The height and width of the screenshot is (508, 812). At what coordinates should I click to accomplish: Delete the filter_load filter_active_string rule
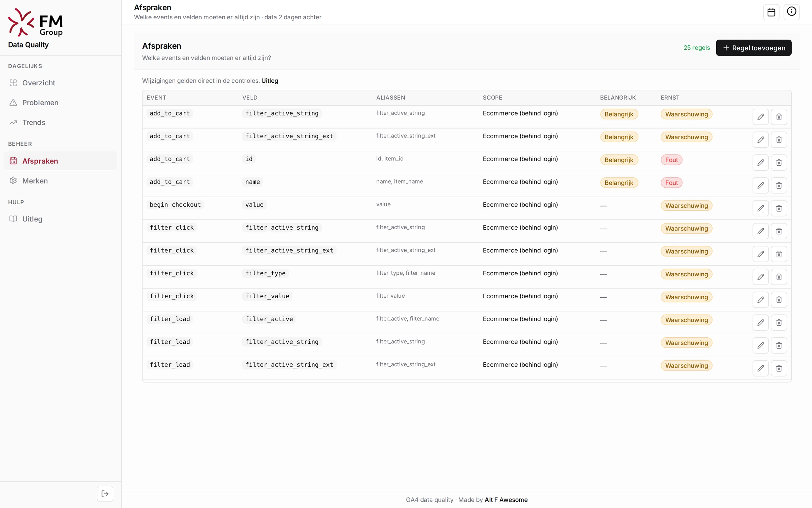[779, 345]
